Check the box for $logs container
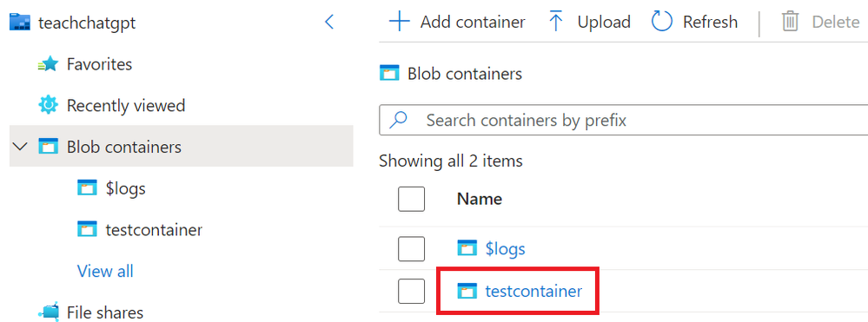This screenshot has width=868, height=322. [411, 249]
